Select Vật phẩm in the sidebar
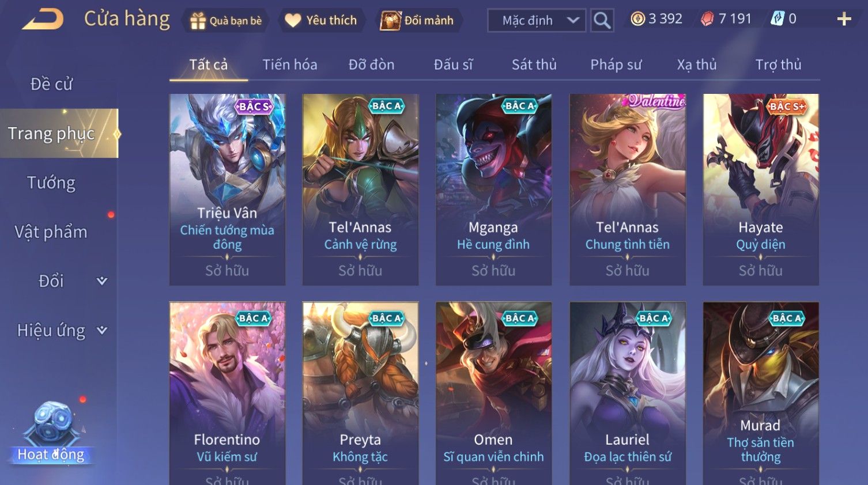Viewport: 868px width, 485px height. point(51,232)
